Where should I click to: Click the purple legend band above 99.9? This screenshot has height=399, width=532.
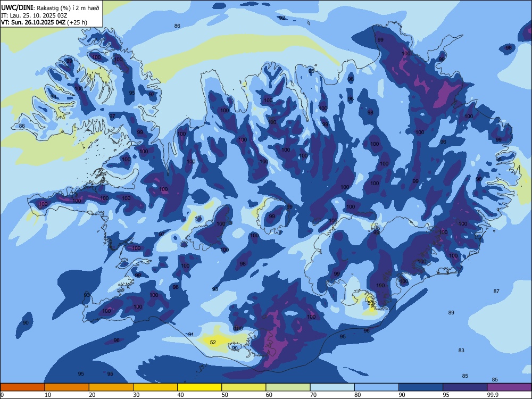click(509, 387)
